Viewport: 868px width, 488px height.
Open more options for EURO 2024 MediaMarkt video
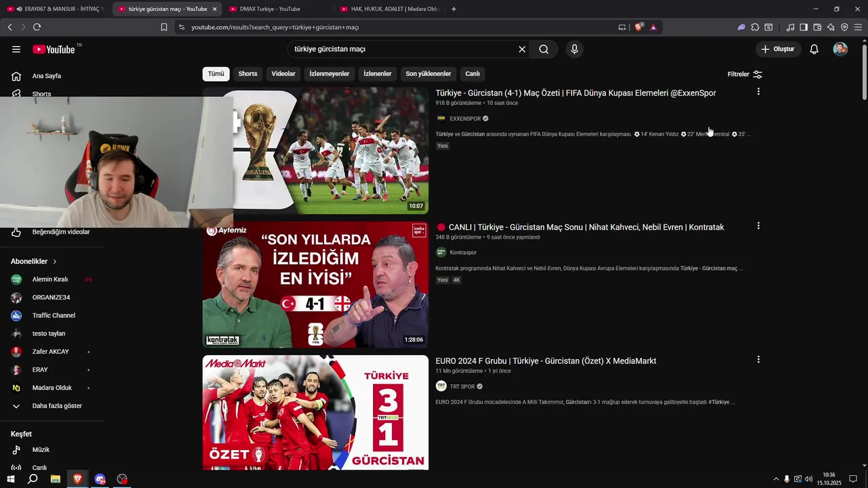pyautogui.click(x=758, y=359)
